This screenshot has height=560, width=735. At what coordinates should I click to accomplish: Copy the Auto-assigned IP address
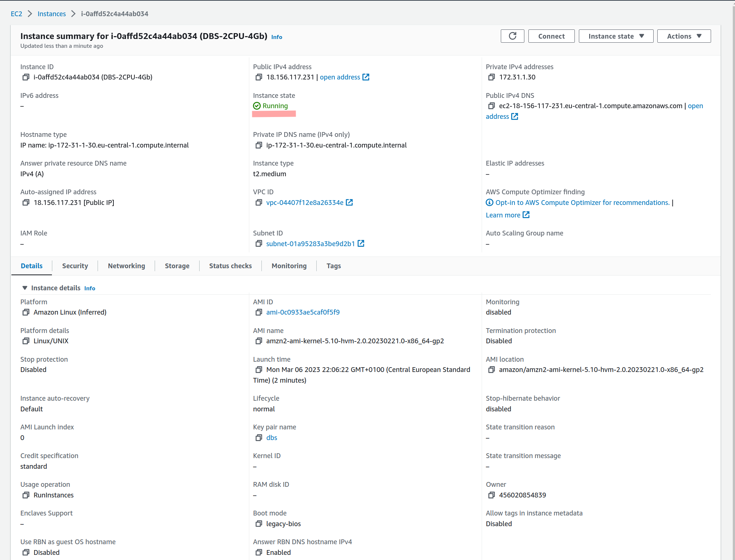point(26,203)
